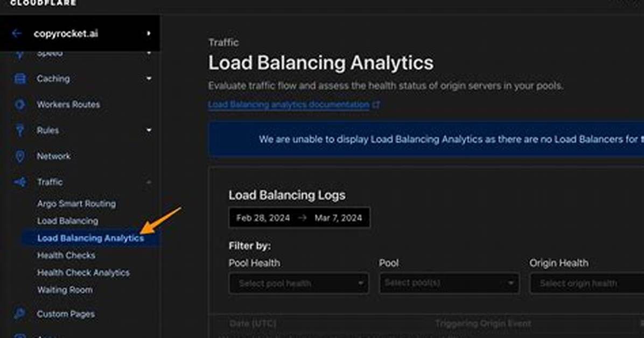Click the Workers Routes sidebar icon
Image resolution: width=644 pixels, height=338 pixels.
pos(20,104)
